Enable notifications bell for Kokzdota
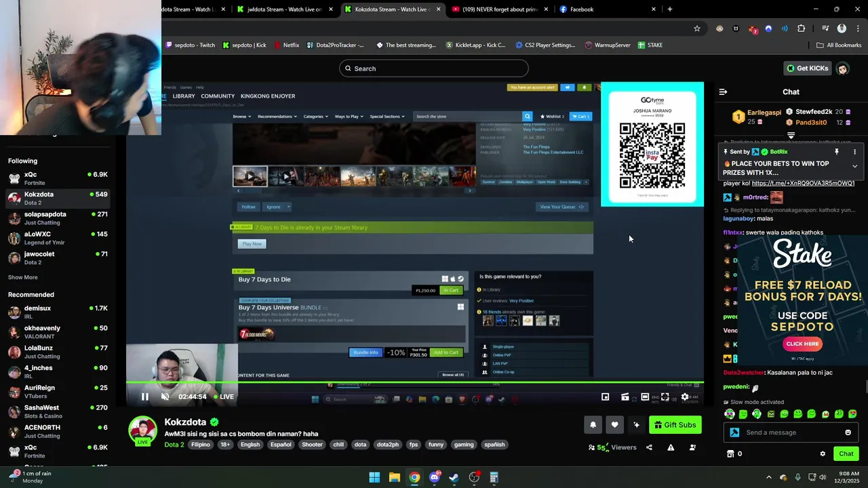Viewport: 868px width, 488px height. 593,425
